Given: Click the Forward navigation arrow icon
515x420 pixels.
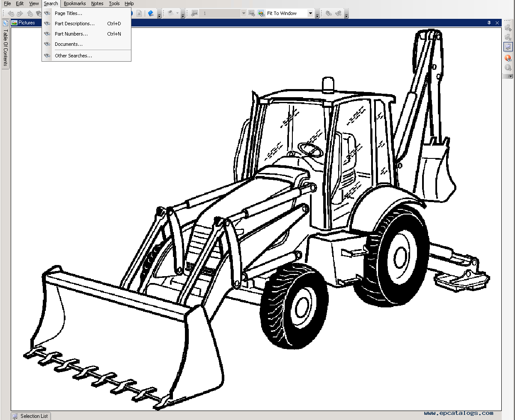Looking at the screenshot, I should (x=20, y=13).
